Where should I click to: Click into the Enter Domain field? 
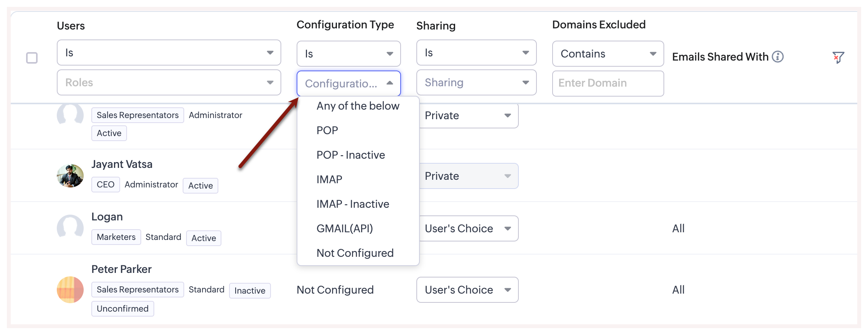point(608,83)
